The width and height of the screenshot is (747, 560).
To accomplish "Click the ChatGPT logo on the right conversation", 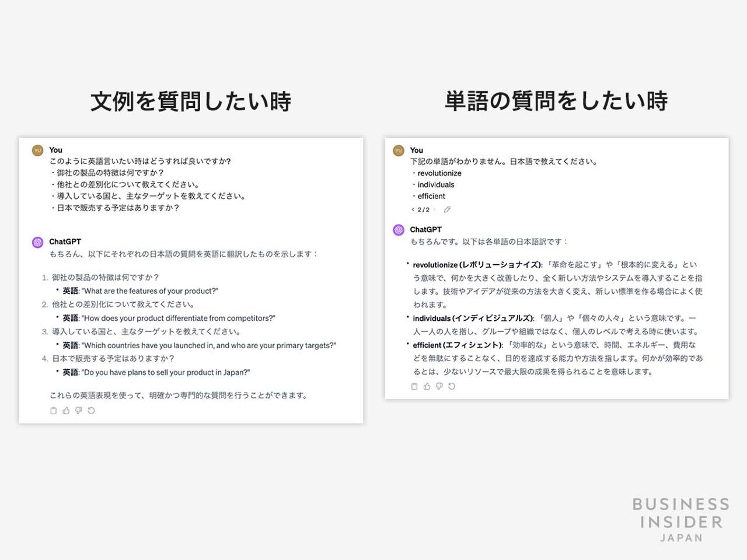I will coord(397,230).
